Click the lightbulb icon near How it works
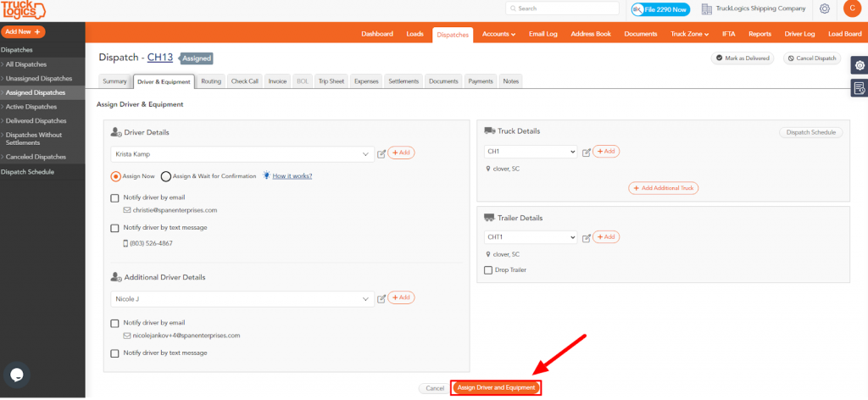Viewport: 868px width, 400px height. pos(266,175)
